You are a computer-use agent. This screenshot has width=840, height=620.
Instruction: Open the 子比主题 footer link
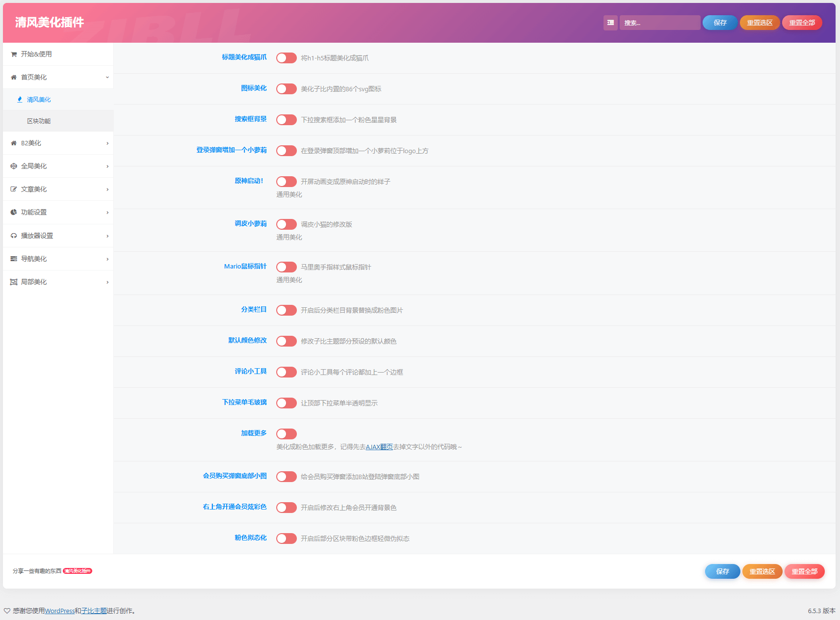pos(94,611)
